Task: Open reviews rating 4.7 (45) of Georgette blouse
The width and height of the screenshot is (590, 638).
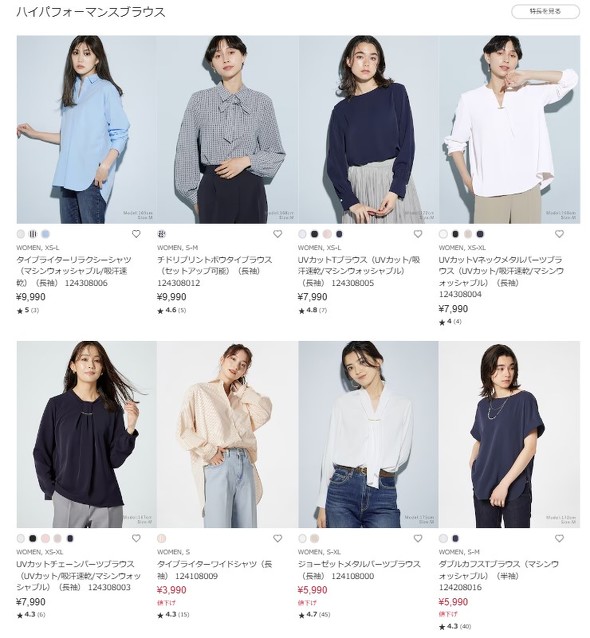Action: click(314, 614)
